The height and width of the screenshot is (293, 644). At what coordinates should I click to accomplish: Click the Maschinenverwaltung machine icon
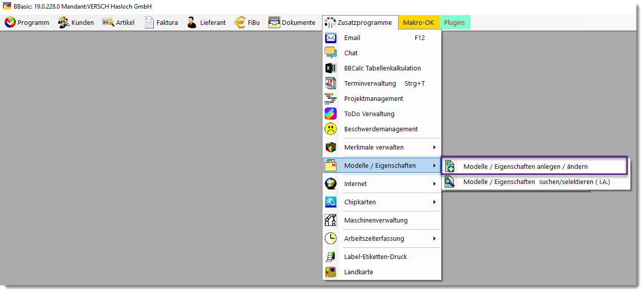coord(331,220)
